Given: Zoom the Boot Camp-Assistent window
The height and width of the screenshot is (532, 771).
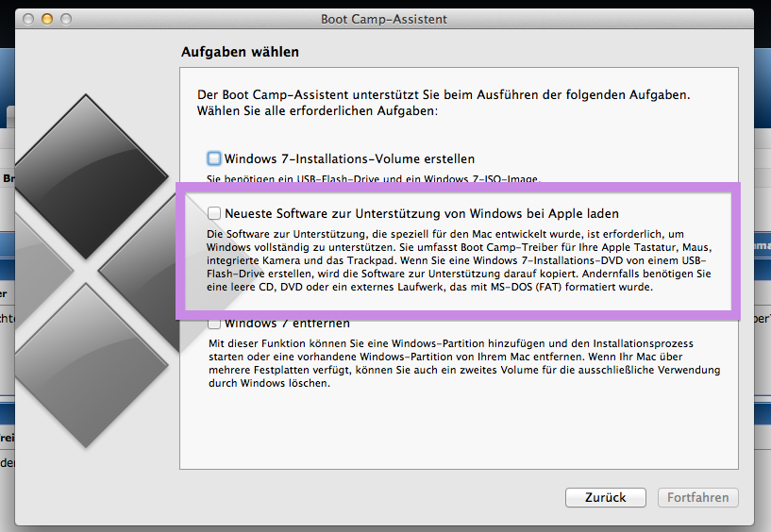Looking at the screenshot, I should click(x=66, y=19).
